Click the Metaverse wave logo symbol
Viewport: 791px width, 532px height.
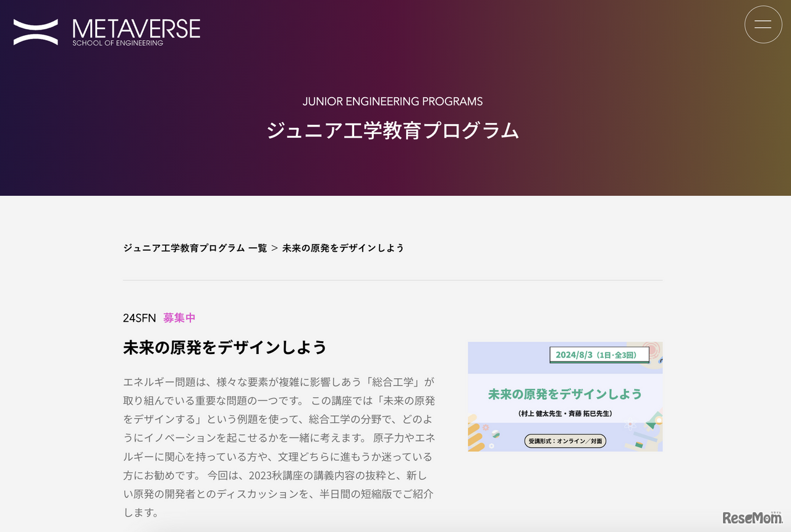coord(36,32)
